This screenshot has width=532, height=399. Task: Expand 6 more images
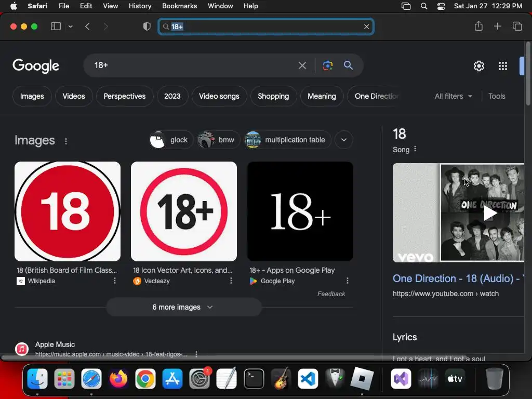(184, 307)
